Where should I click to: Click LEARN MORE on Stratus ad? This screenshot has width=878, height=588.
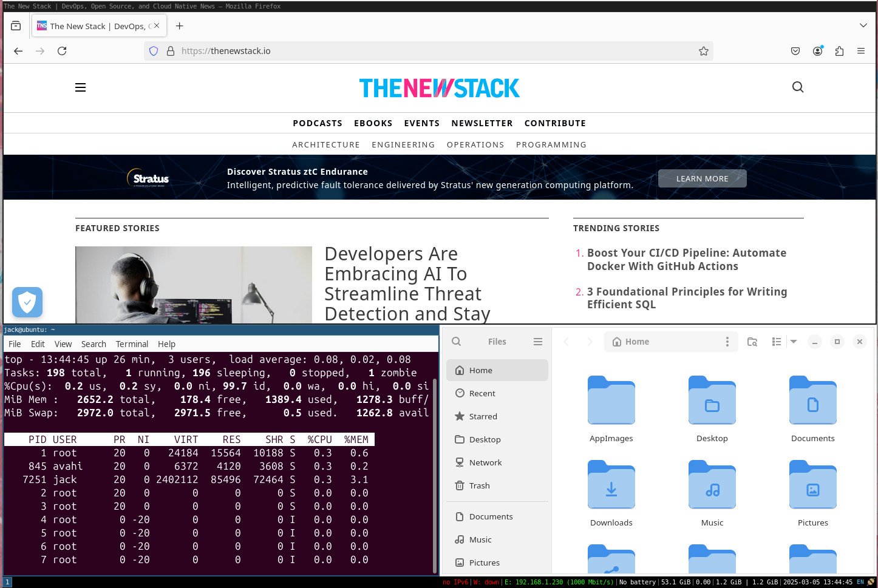[x=703, y=178]
